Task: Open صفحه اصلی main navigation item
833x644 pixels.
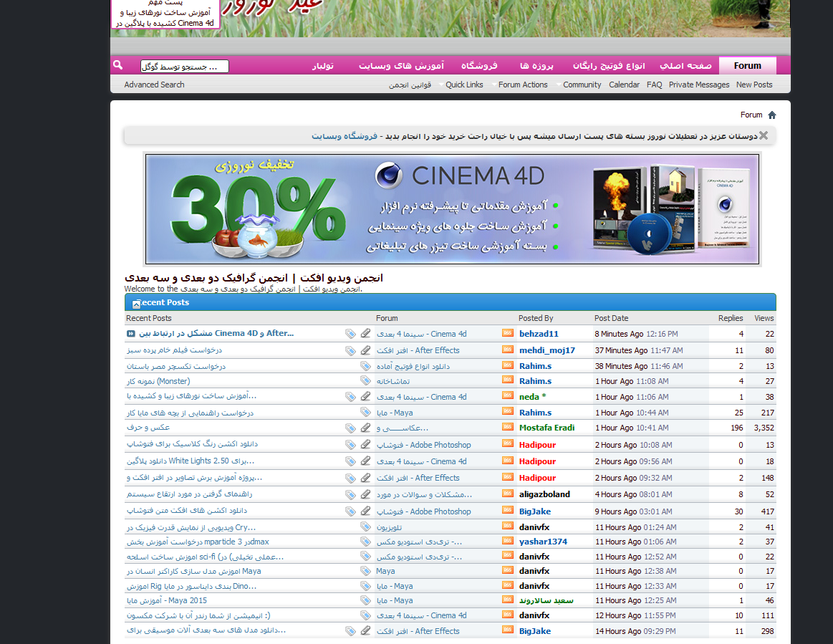Action: 685,65
